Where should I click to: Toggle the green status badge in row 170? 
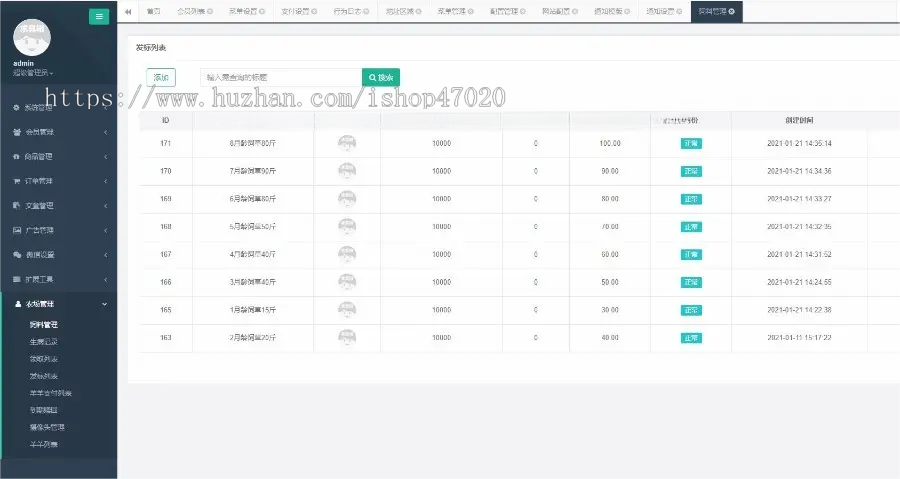691,171
